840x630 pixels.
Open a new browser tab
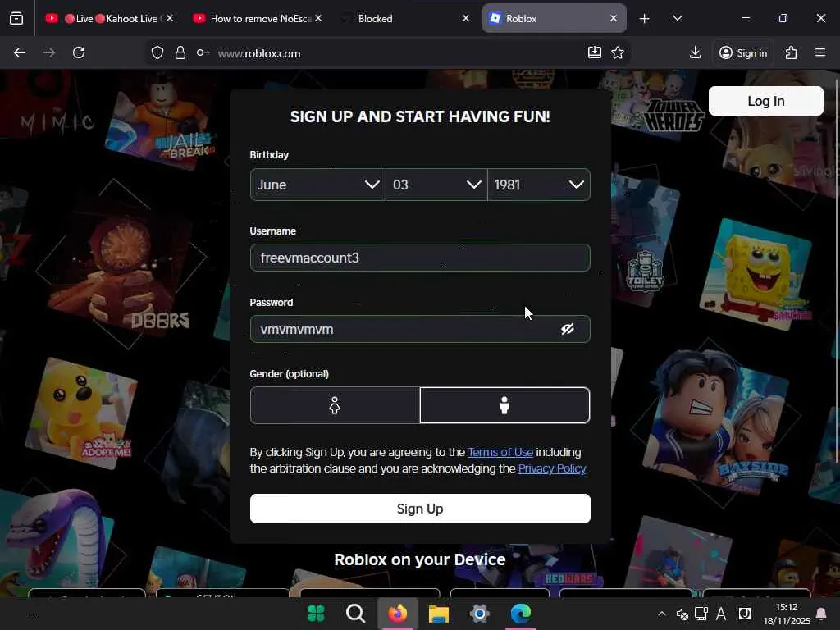pyautogui.click(x=645, y=19)
